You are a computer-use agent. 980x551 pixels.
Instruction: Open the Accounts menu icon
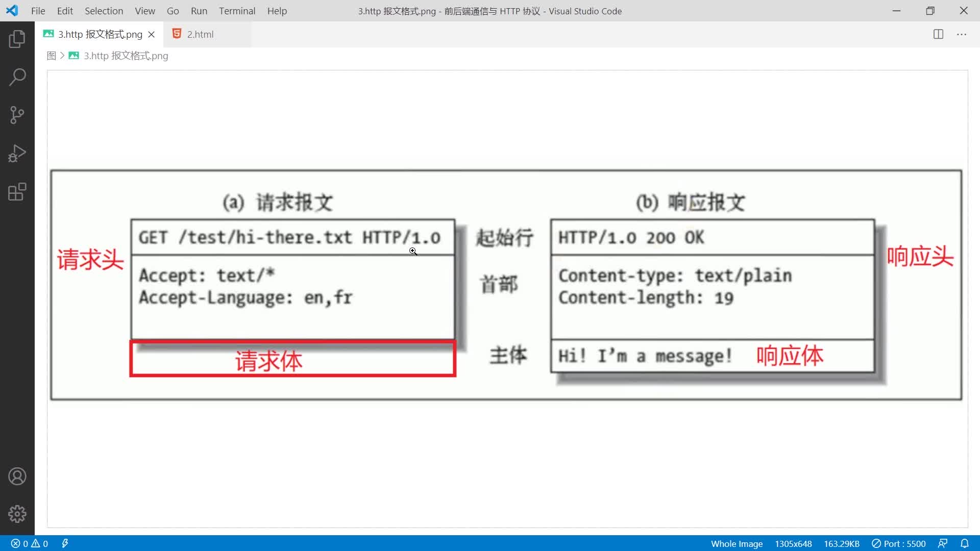click(17, 477)
